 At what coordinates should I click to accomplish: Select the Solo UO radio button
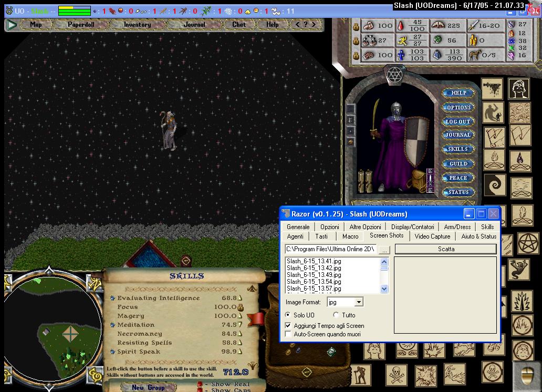[288, 315]
